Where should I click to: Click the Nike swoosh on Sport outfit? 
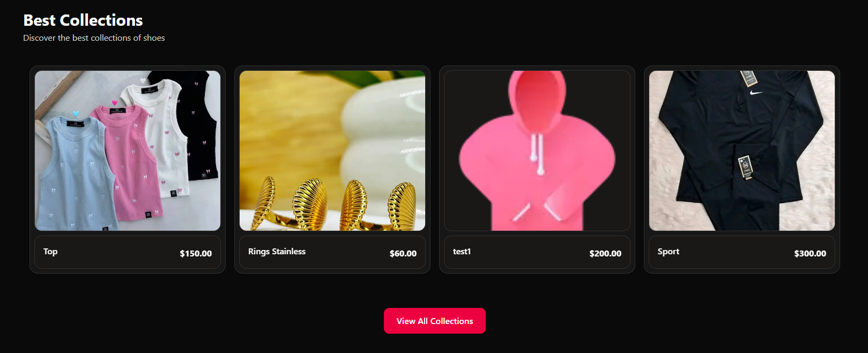click(756, 93)
